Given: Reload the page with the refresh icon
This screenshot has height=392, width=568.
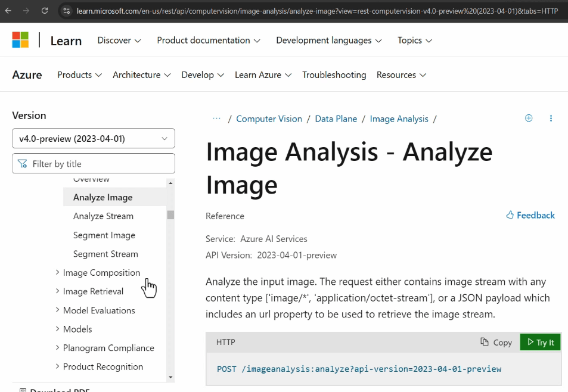Looking at the screenshot, I should click(45, 11).
